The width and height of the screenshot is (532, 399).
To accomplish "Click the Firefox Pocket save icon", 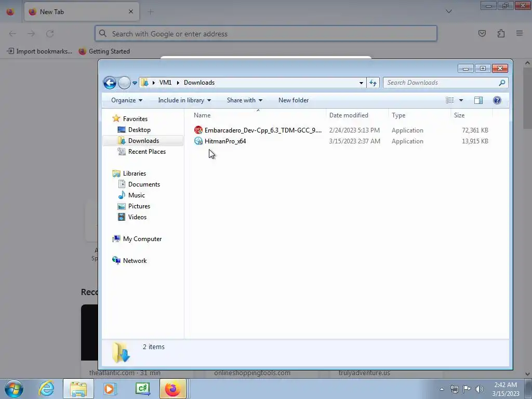I will [482, 33].
